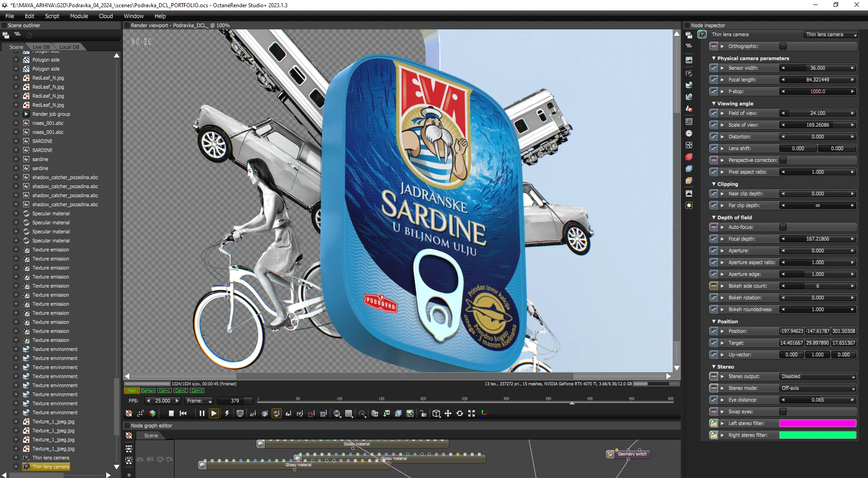Screen dimensions: 868x478
Task: Collapse the Viewing angle section
Action: click(x=714, y=104)
